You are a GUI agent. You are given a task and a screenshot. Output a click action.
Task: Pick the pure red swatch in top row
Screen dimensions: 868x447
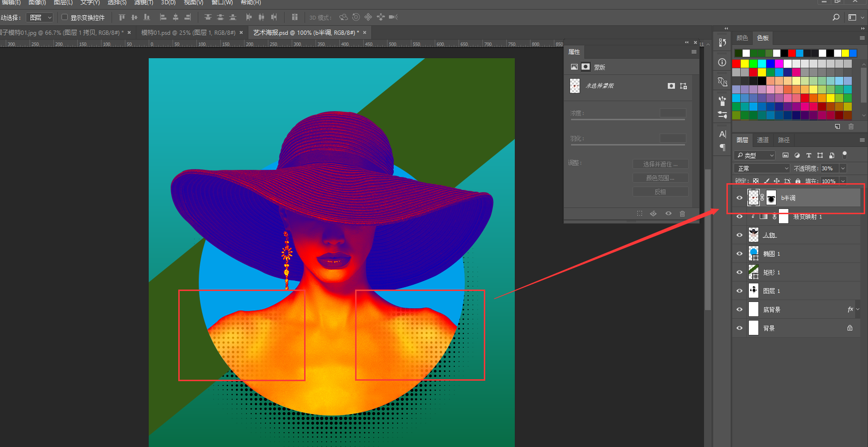click(792, 53)
